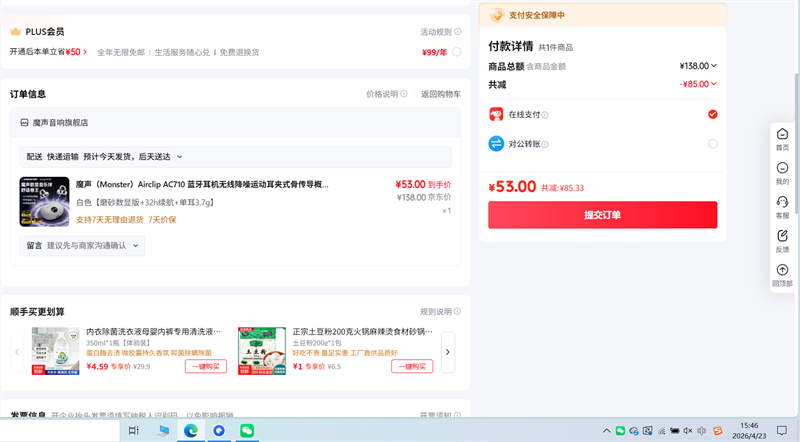The image size is (800, 442).
Task: Click the 回顶部 back-to-top icon
Action: [x=782, y=269]
